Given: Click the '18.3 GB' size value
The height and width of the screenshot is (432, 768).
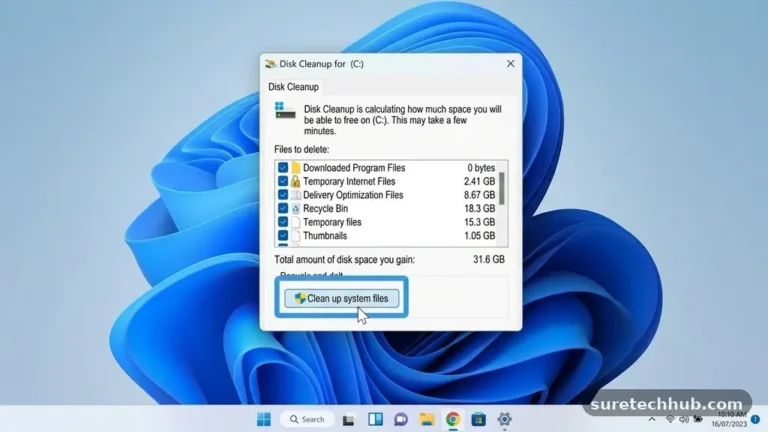Looking at the screenshot, I should [480, 208].
